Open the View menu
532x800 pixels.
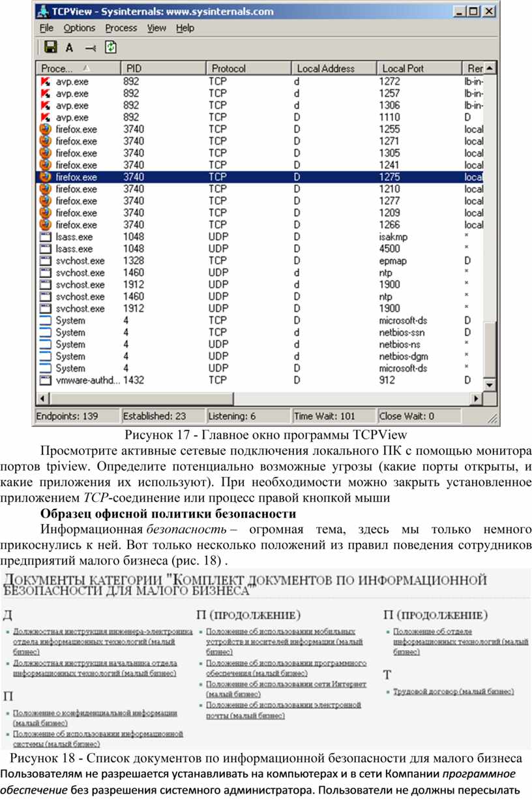click(156, 28)
